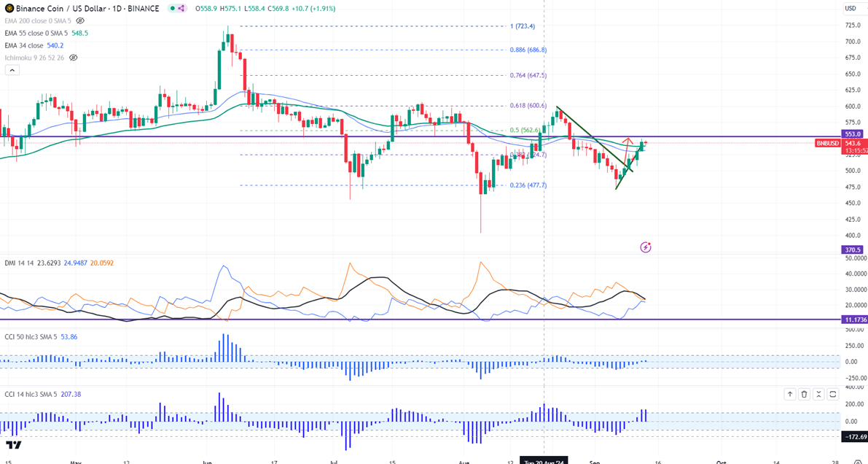The width and height of the screenshot is (868, 464).
Task: Click the 370.5 purple axis label
Action: click(851, 250)
